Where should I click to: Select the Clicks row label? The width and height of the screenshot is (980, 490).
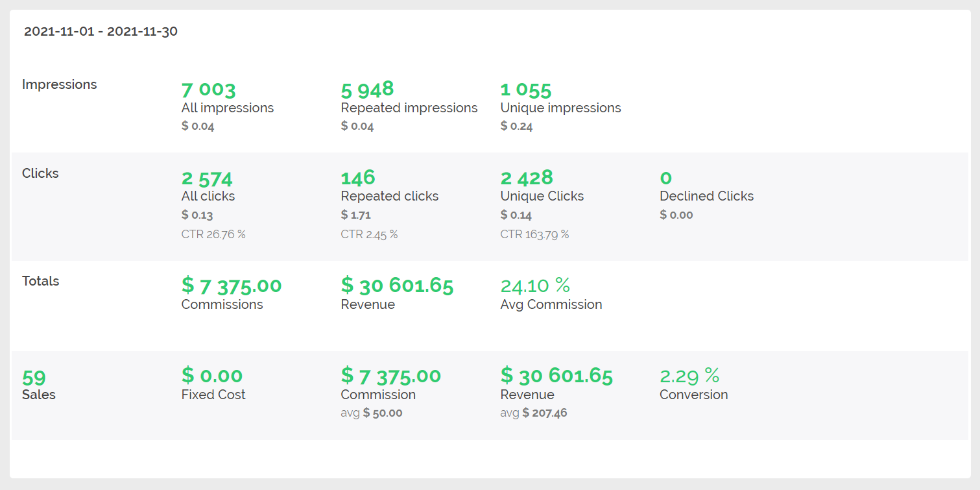(x=40, y=173)
